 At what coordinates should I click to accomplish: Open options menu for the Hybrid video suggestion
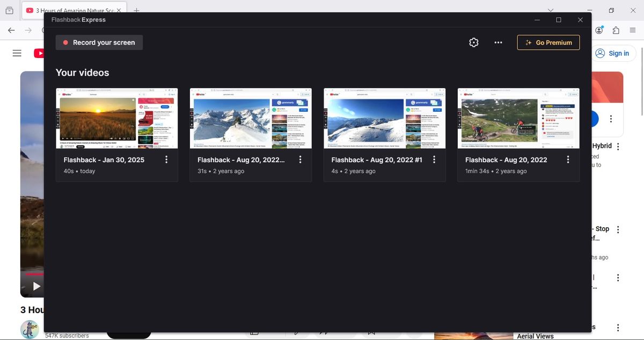pyautogui.click(x=618, y=146)
